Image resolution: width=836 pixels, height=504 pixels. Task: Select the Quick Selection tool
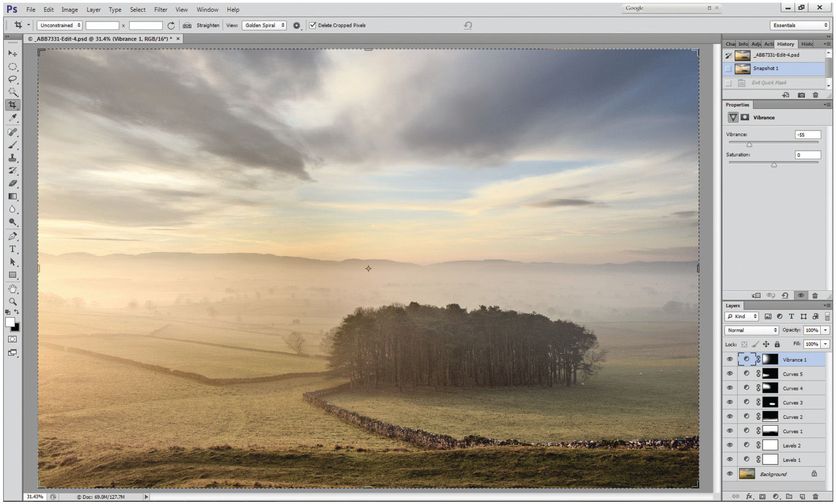(x=12, y=92)
